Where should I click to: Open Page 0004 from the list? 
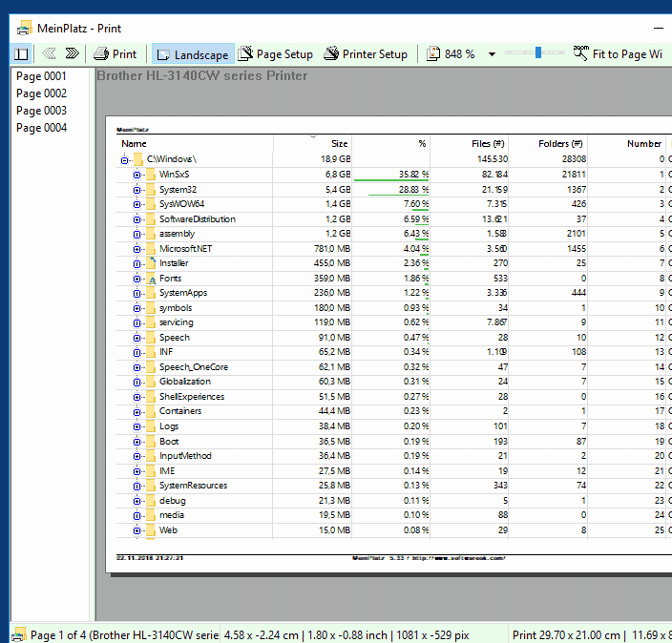pos(41,128)
